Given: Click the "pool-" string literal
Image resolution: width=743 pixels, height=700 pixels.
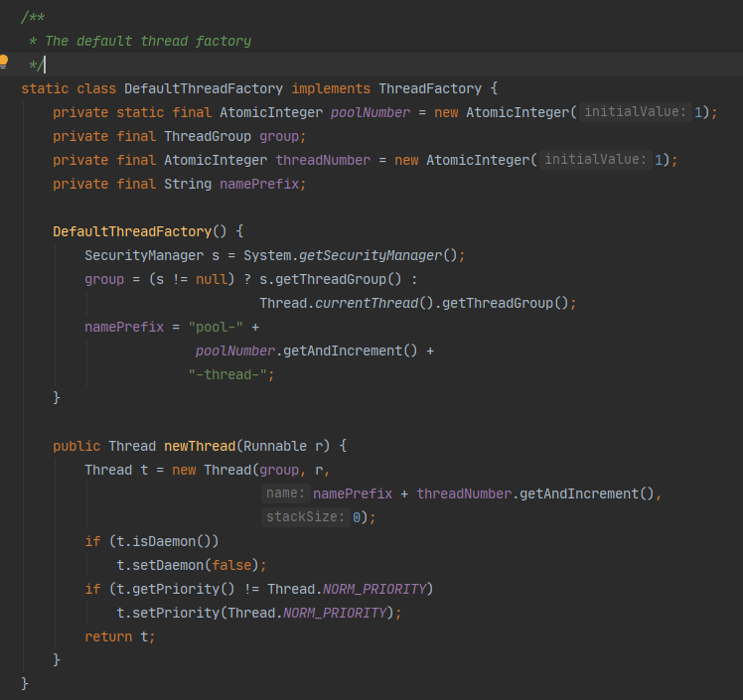Looking at the screenshot, I should point(216,328).
